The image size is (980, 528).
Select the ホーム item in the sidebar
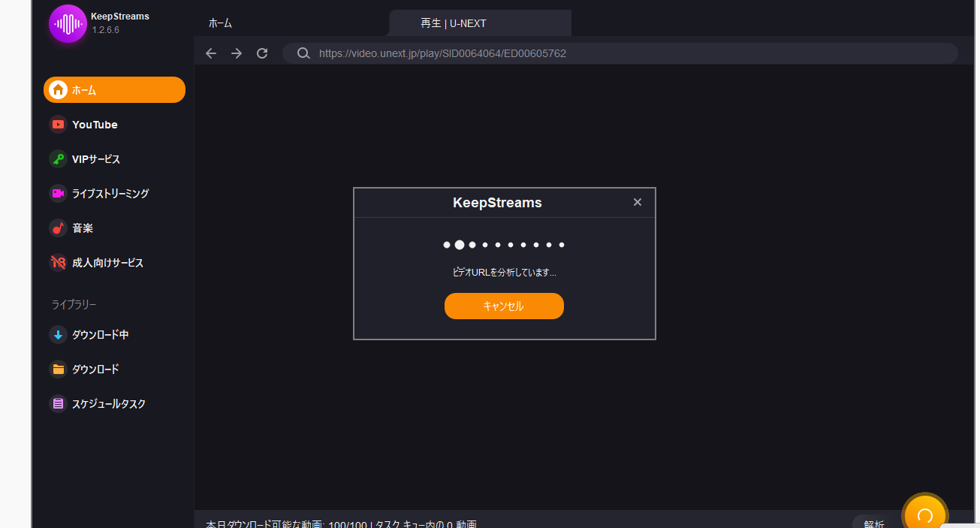114,90
